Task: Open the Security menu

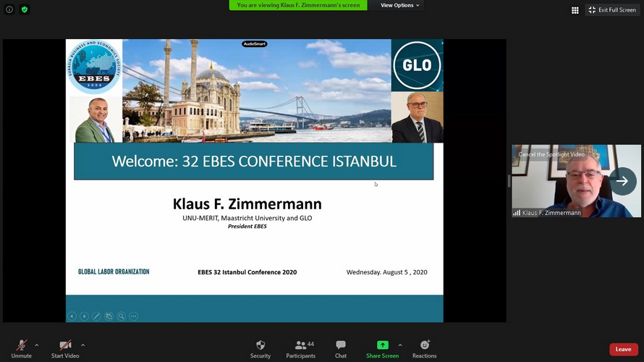Action: [260, 349]
